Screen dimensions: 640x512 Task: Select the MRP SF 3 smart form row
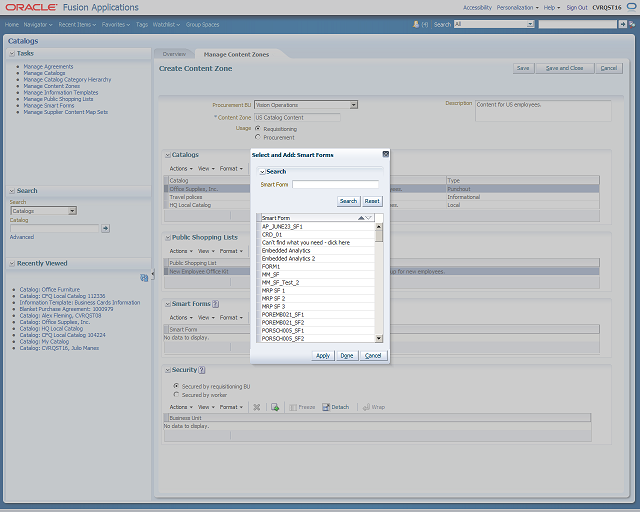click(x=317, y=306)
